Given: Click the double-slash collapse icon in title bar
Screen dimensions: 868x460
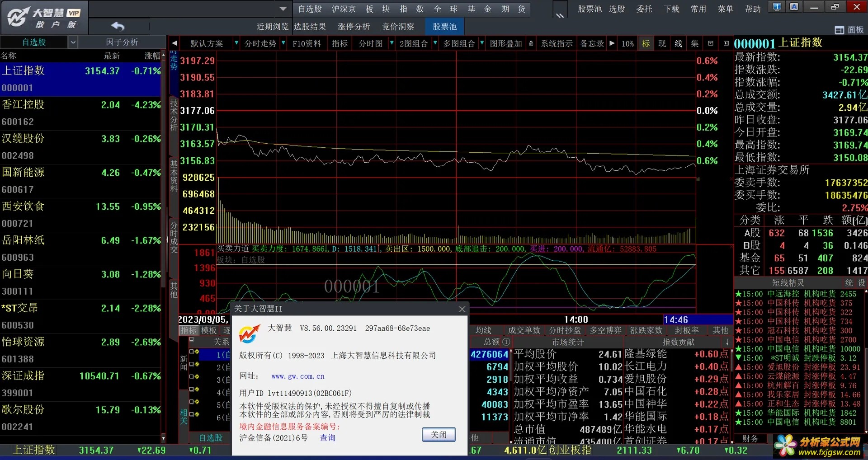Looking at the screenshot, I should point(560,15).
